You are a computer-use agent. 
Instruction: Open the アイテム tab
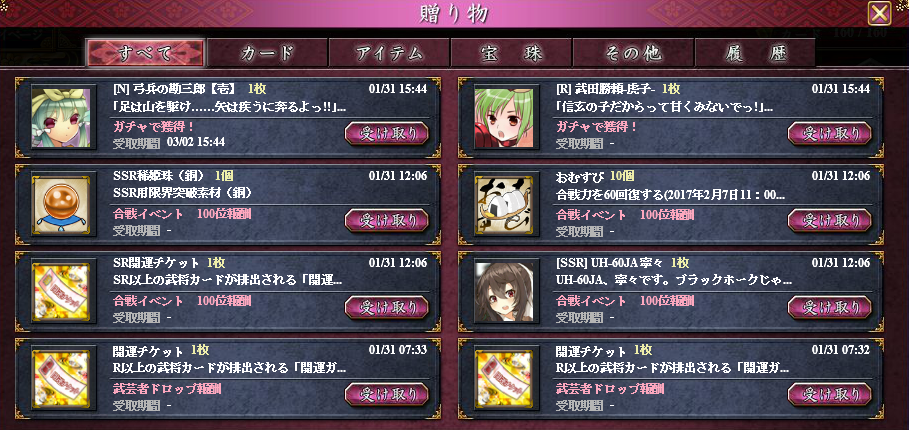[390, 53]
